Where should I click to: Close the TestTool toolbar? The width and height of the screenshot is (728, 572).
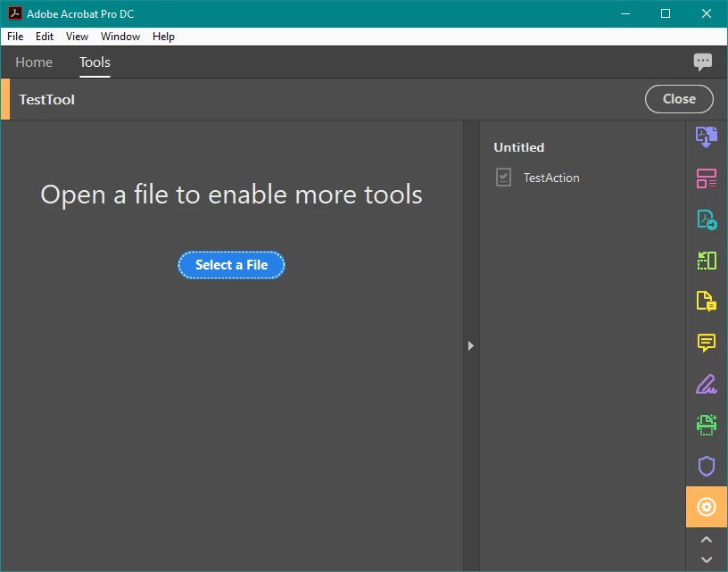679,99
